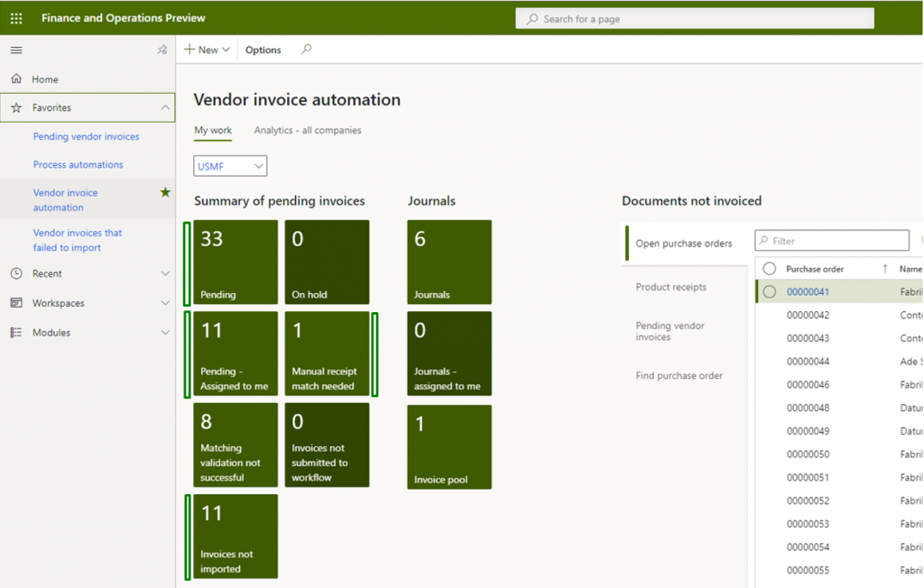Select the Pending vendor invoices vertical tab
The height and width of the screenshot is (588, 924).
(670, 331)
